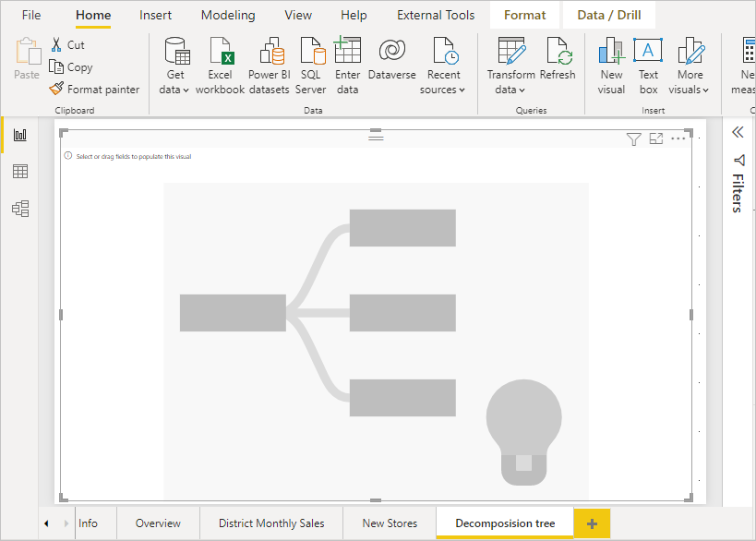Viewport: 756px width, 541px height.
Task: Open the View ribbon tab
Action: tap(298, 15)
